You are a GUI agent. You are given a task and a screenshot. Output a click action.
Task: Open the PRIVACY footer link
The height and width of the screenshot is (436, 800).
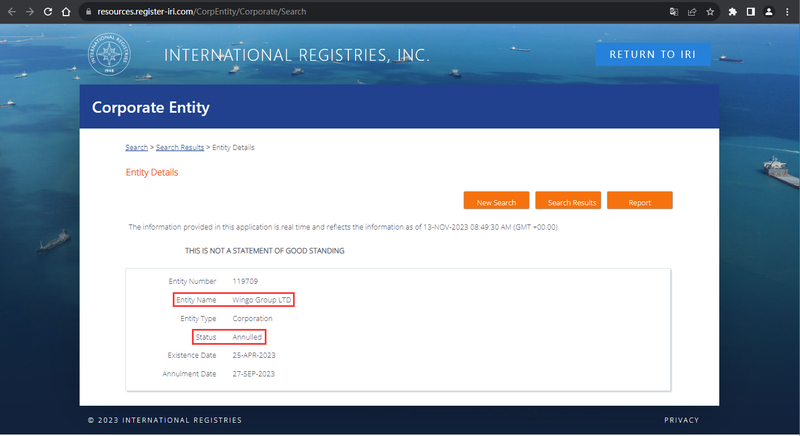click(681, 420)
